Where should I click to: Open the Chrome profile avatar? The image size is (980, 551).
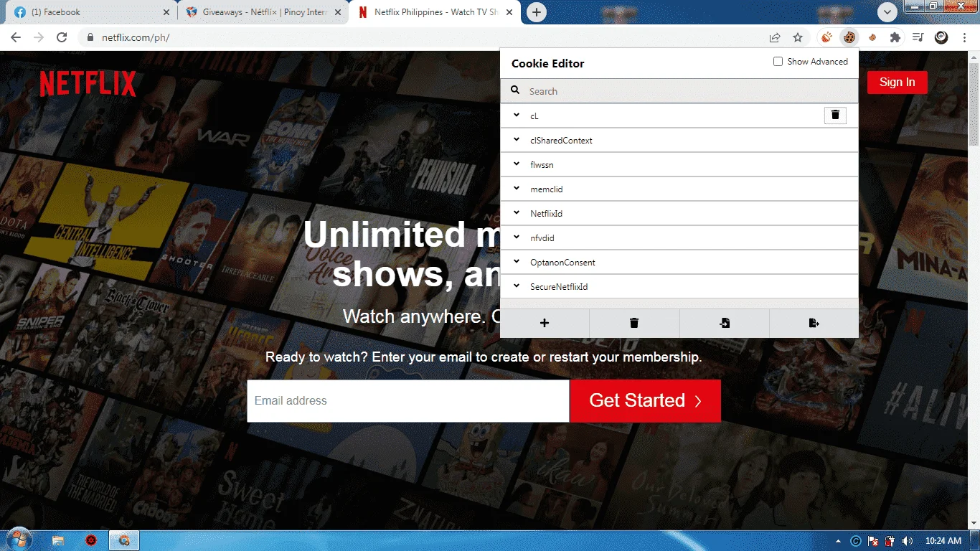pos(941,37)
